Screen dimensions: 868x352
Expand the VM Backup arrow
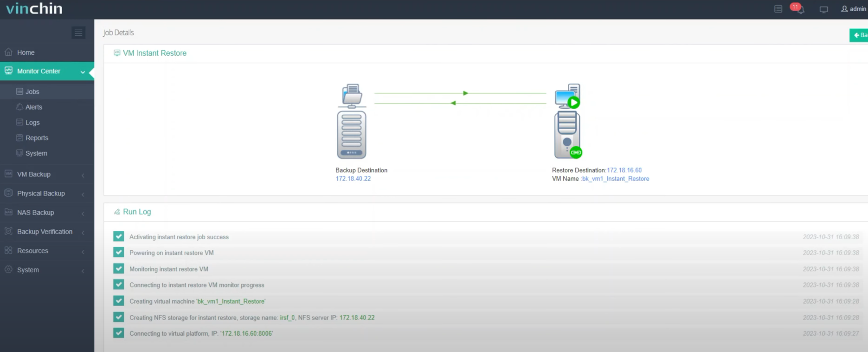point(83,175)
